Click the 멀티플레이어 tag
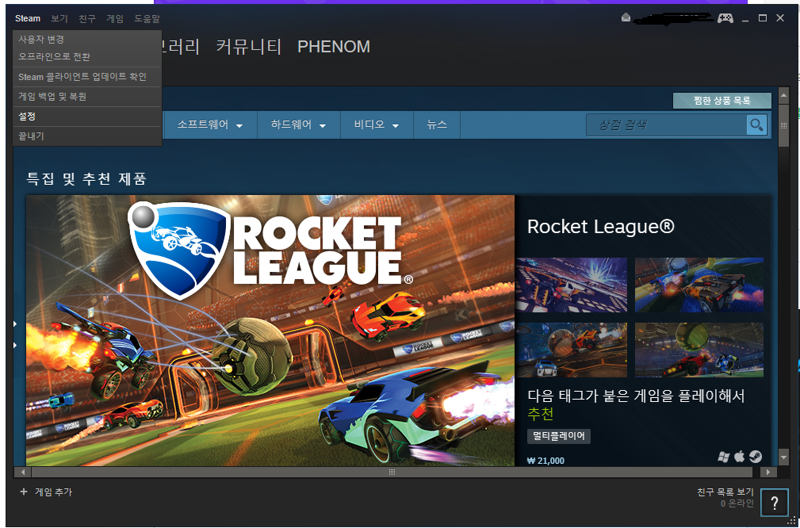Viewport: 800px width, 528px height. coord(559,436)
